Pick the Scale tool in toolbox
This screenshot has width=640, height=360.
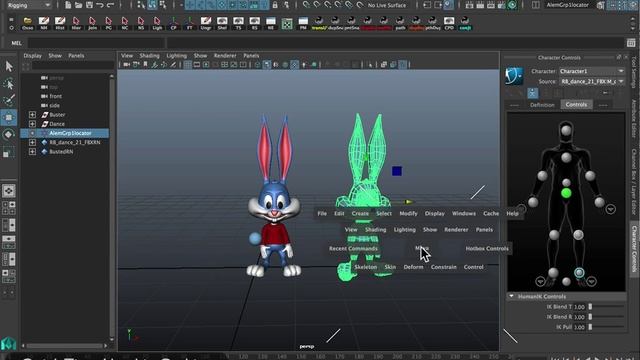click(9, 153)
